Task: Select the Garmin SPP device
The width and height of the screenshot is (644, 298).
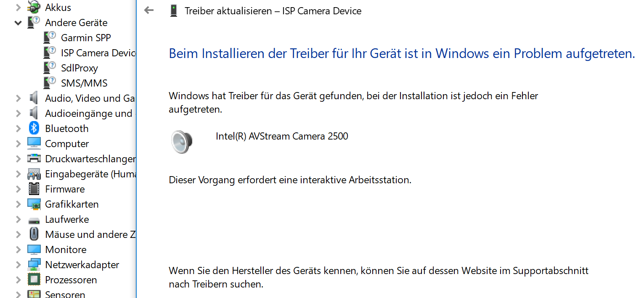Action: pos(86,38)
